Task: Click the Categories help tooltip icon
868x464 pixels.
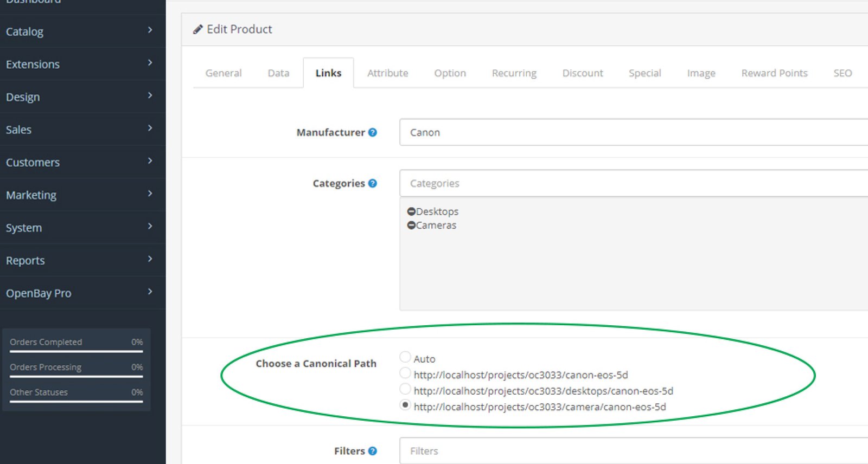Action: pyautogui.click(x=372, y=183)
